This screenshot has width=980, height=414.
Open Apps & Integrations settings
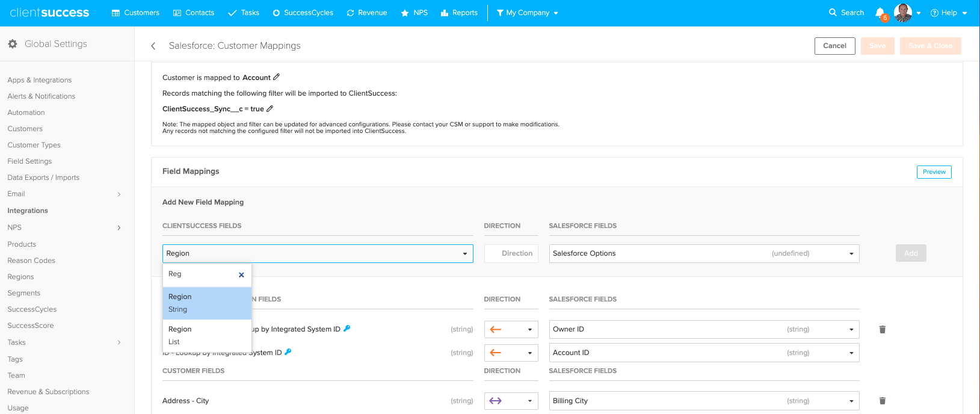(40, 80)
